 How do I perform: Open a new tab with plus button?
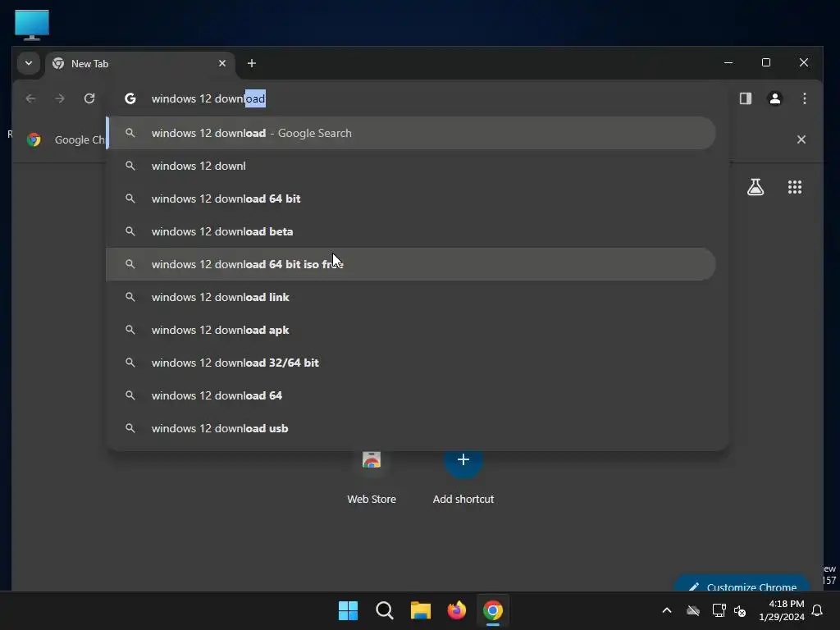coord(252,63)
